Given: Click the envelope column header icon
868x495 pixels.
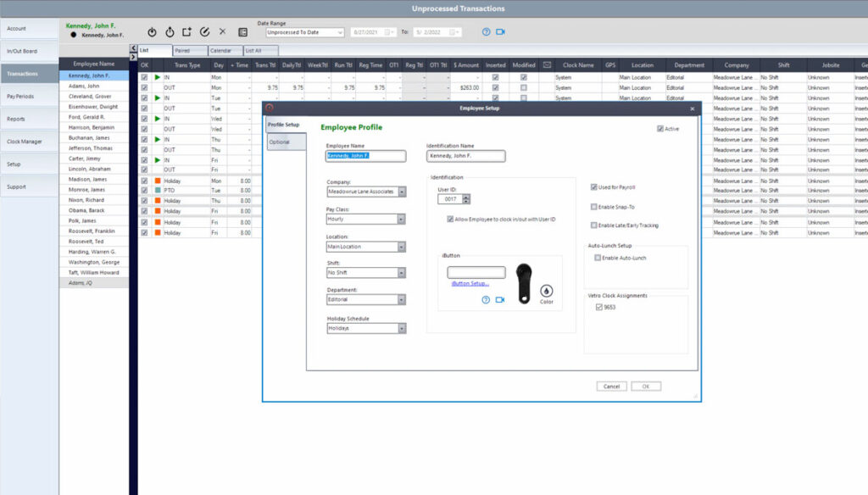Looking at the screenshot, I should pyautogui.click(x=547, y=64).
